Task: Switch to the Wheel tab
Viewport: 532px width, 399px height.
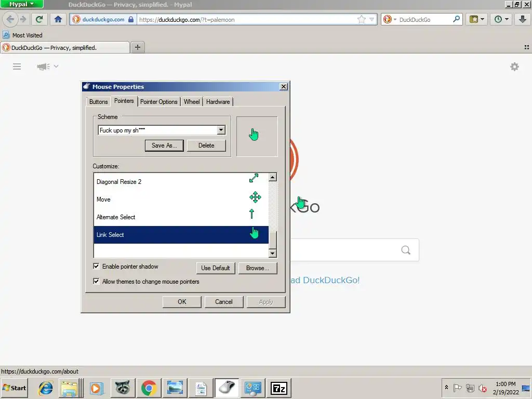Action: click(192, 101)
